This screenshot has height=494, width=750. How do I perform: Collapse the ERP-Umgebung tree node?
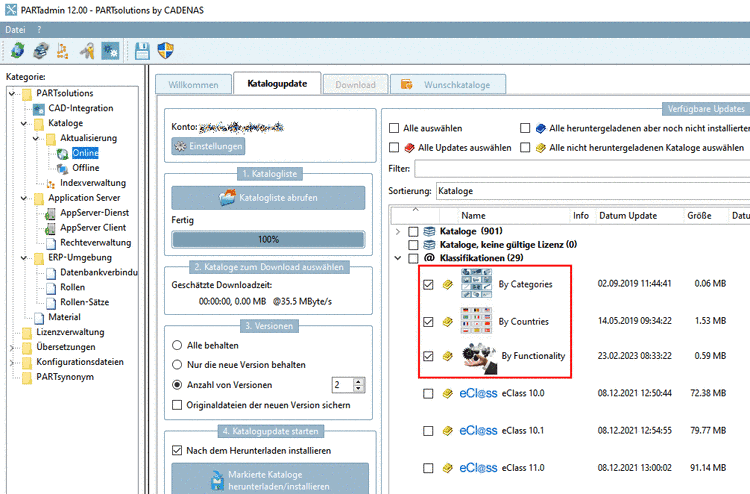[24, 258]
